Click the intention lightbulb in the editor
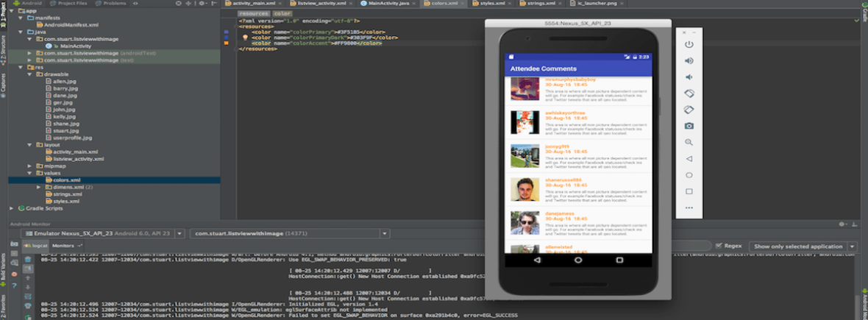This screenshot has height=320, width=868. (x=245, y=38)
